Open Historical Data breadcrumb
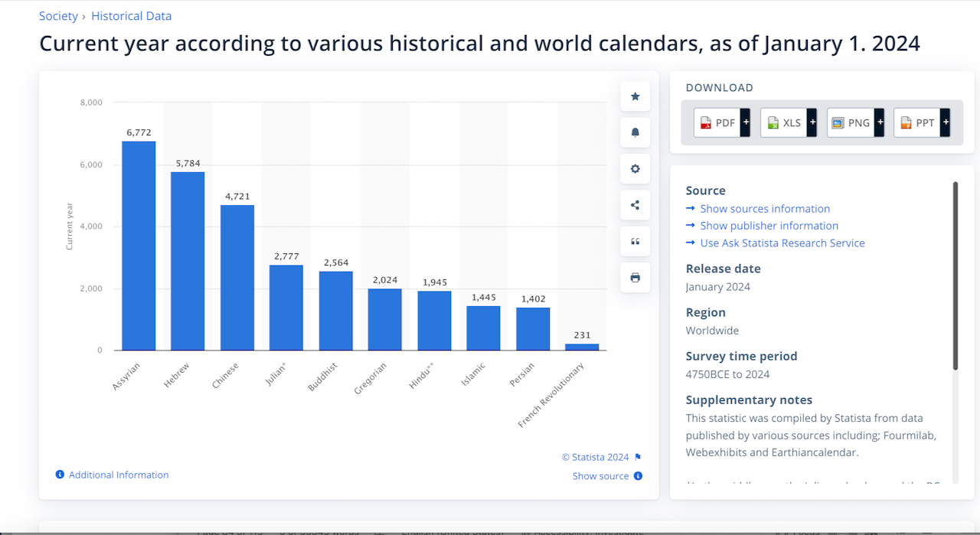 point(131,16)
